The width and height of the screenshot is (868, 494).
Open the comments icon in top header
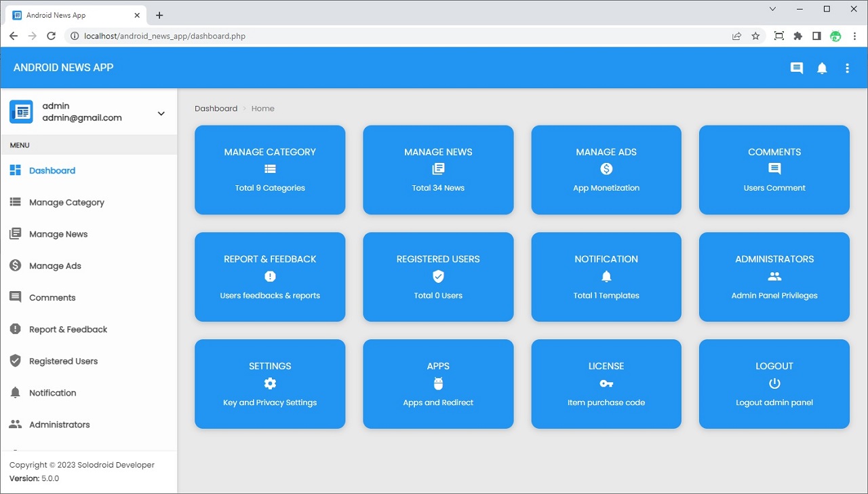(797, 68)
